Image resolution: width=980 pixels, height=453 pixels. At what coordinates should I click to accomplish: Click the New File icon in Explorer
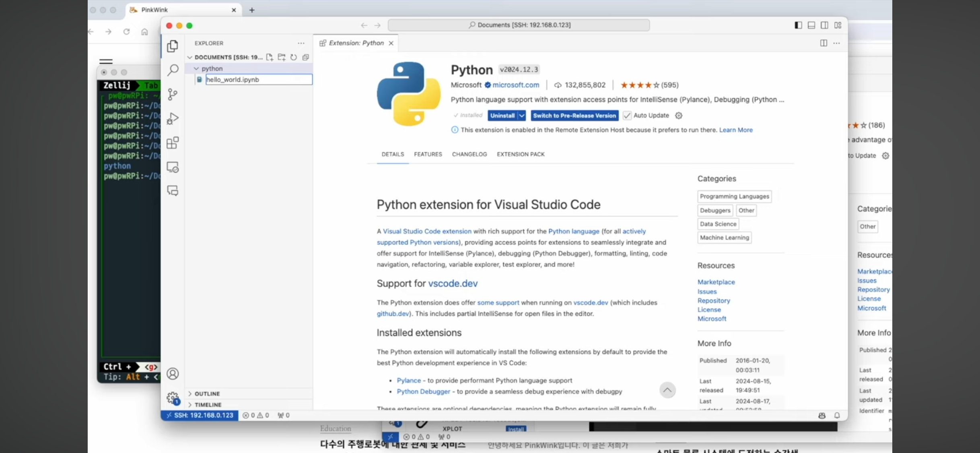click(x=270, y=57)
